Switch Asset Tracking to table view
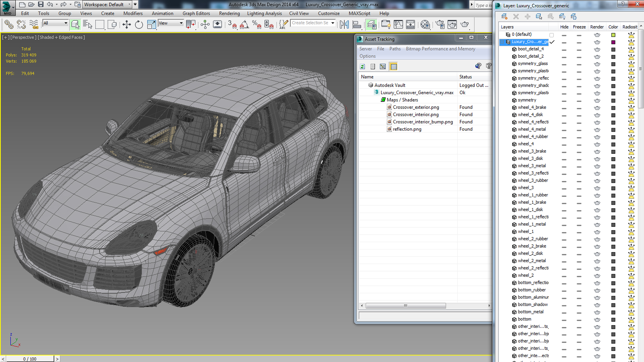The height and width of the screenshot is (362, 644). click(393, 66)
